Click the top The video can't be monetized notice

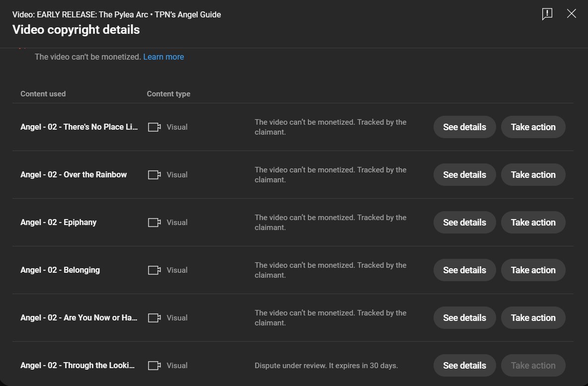(88, 57)
